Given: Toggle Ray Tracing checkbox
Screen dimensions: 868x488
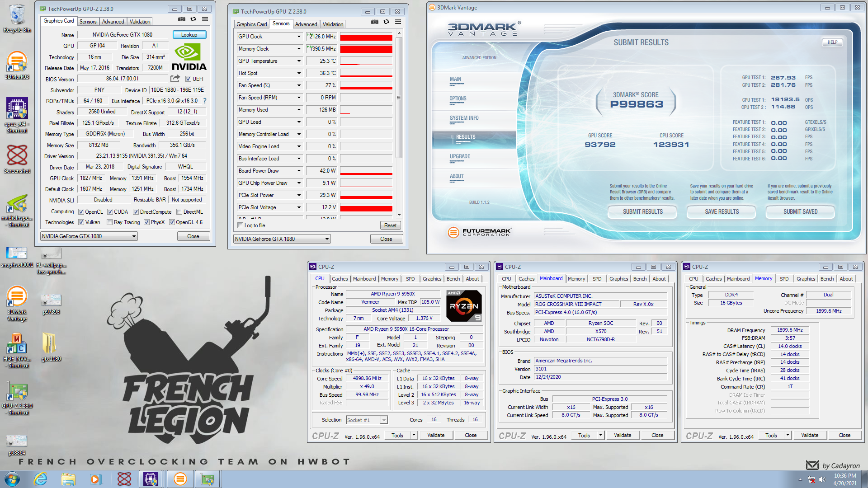Looking at the screenshot, I should [109, 222].
